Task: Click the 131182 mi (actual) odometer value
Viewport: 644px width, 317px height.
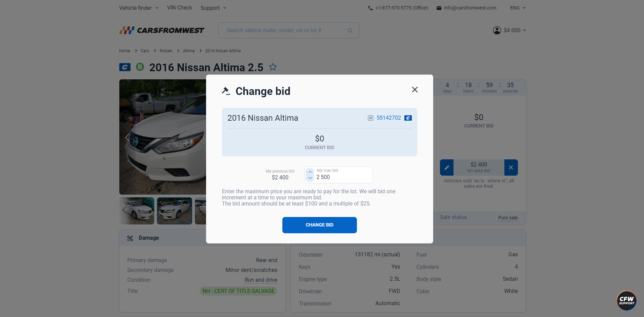Action: click(377, 255)
